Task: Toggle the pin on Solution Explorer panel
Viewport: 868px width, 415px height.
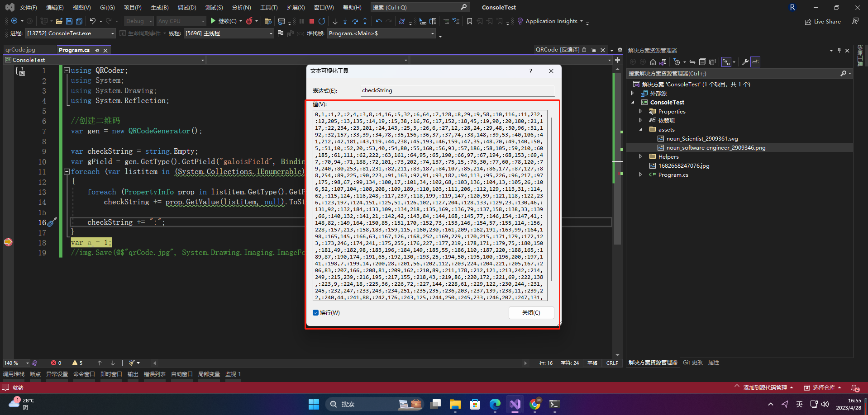Action: 839,50
